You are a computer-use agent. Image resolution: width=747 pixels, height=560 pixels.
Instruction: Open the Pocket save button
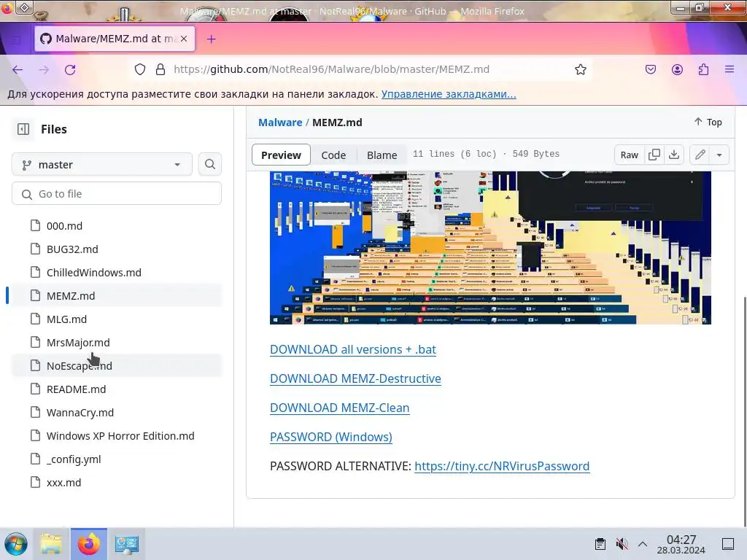[x=650, y=69]
